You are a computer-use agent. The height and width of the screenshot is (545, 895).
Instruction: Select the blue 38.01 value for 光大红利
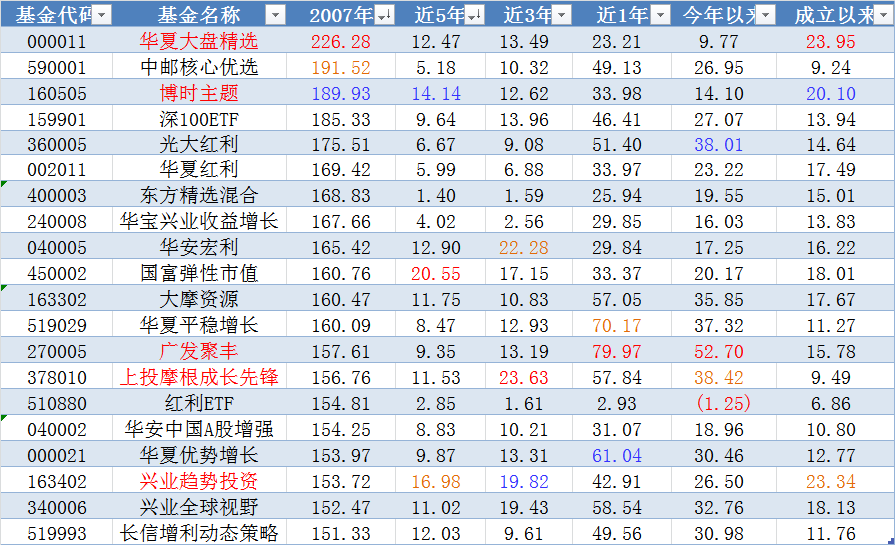tap(719, 145)
